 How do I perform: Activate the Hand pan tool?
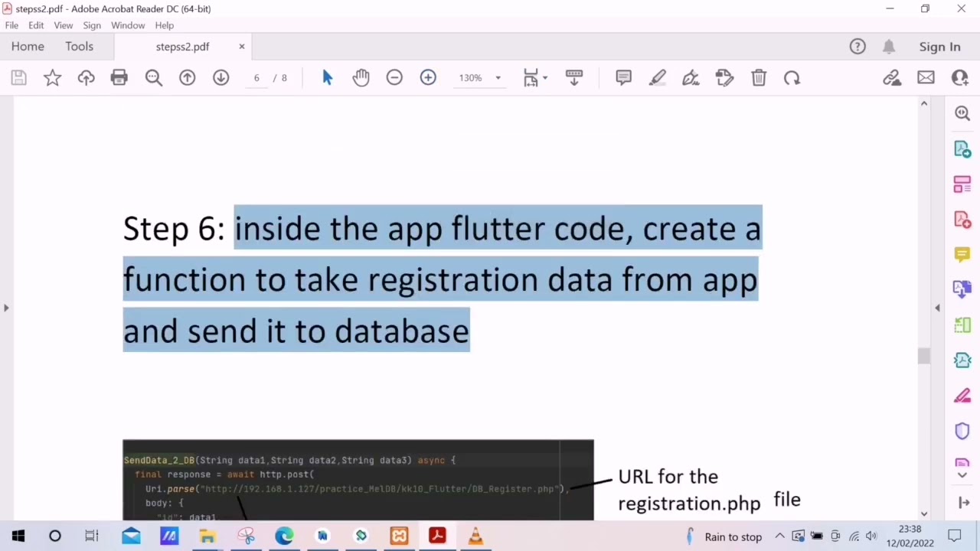pyautogui.click(x=361, y=77)
